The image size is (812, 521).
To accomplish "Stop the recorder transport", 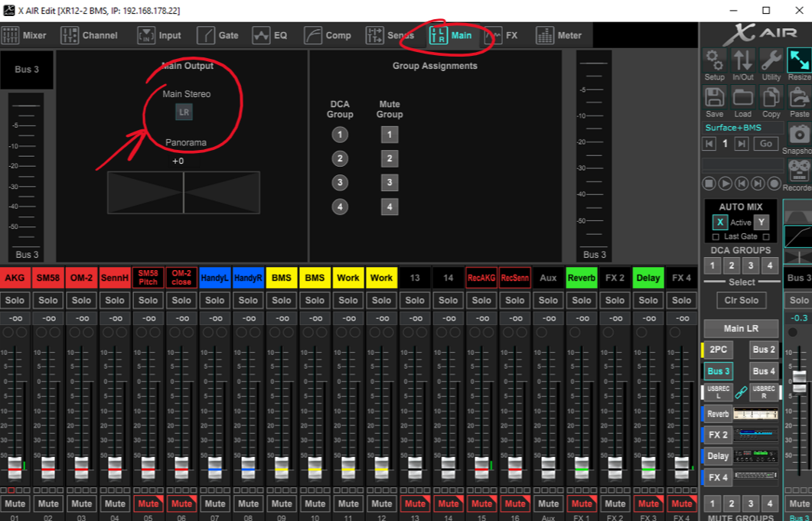I will click(x=709, y=184).
